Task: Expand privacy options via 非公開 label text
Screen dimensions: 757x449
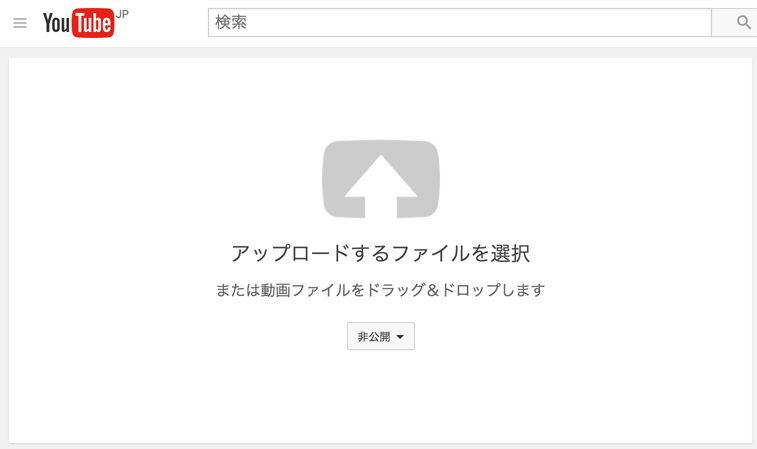Action: point(374,337)
